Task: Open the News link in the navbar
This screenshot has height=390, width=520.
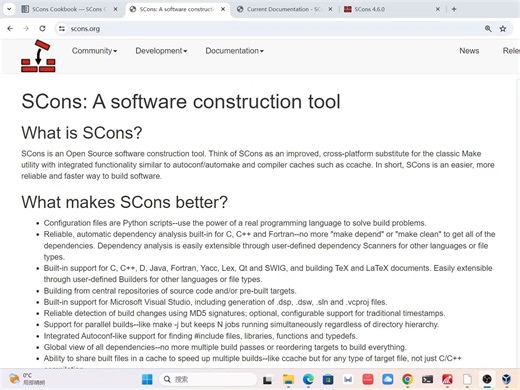Action: [x=469, y=51]
